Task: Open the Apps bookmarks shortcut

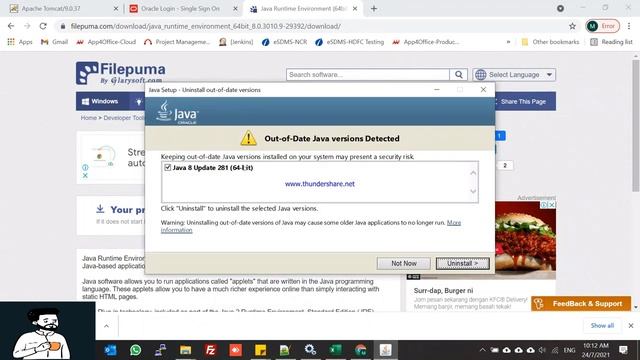Action: (20, 42)
